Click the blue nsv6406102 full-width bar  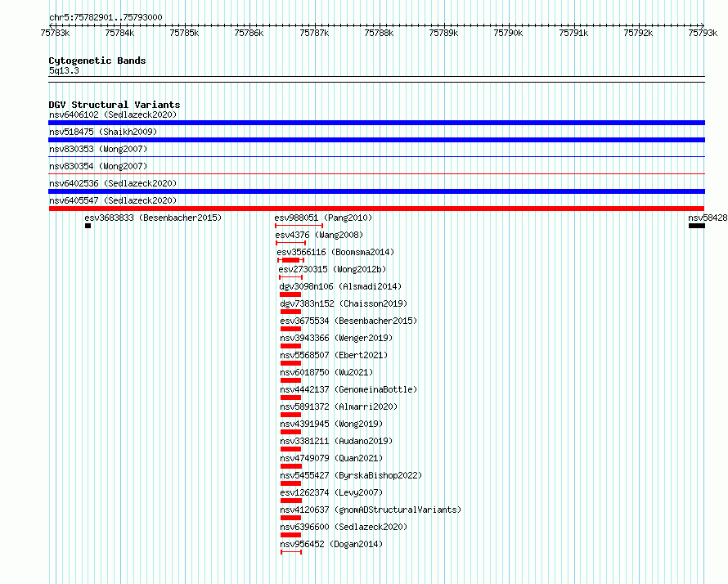pos(376,123)
